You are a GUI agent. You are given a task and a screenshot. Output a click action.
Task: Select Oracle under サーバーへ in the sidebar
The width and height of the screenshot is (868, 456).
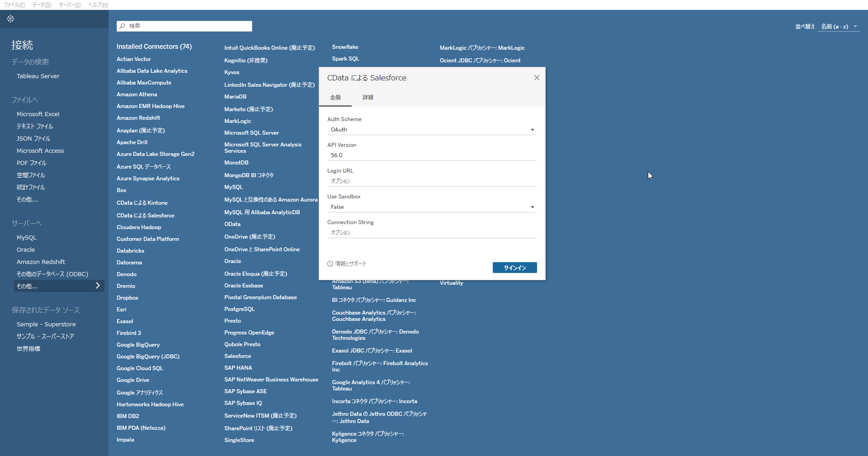pos(26,250)
